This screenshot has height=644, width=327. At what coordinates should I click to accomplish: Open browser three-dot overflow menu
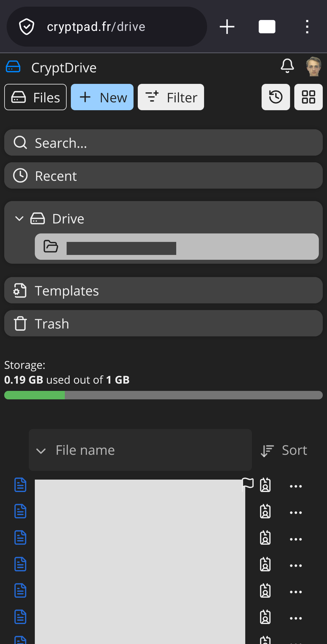pyautogui.click(x=307, y=27)
